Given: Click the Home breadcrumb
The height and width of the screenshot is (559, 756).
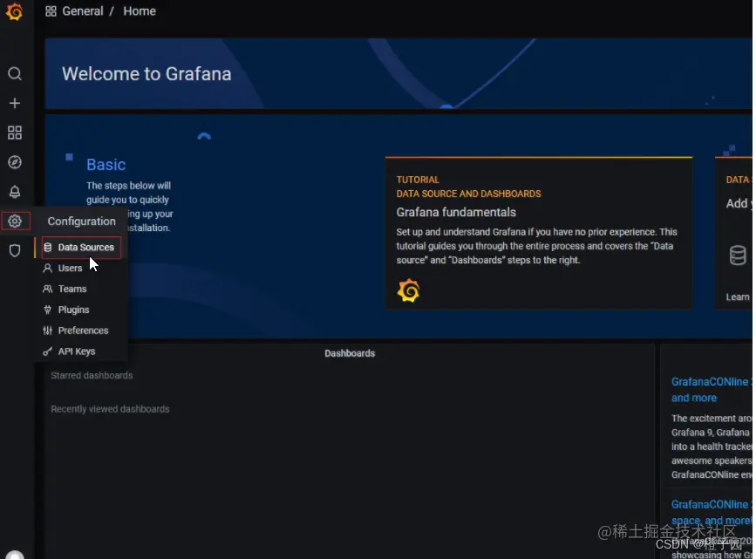Looking at the screenshot, I should click(x=140, y=11).
